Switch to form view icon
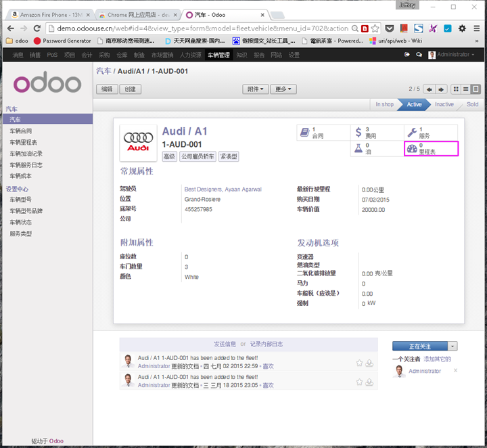The image size is (487, 448). 476,89
